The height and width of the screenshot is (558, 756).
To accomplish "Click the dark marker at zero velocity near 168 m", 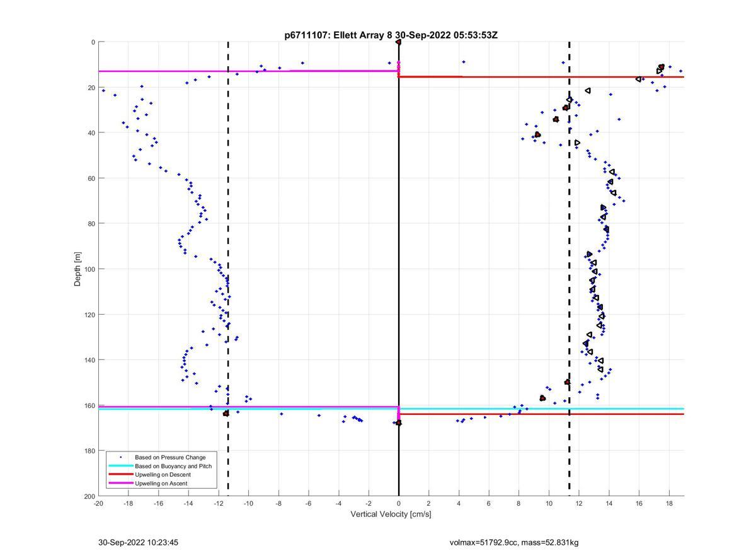I will pos(398,422).
